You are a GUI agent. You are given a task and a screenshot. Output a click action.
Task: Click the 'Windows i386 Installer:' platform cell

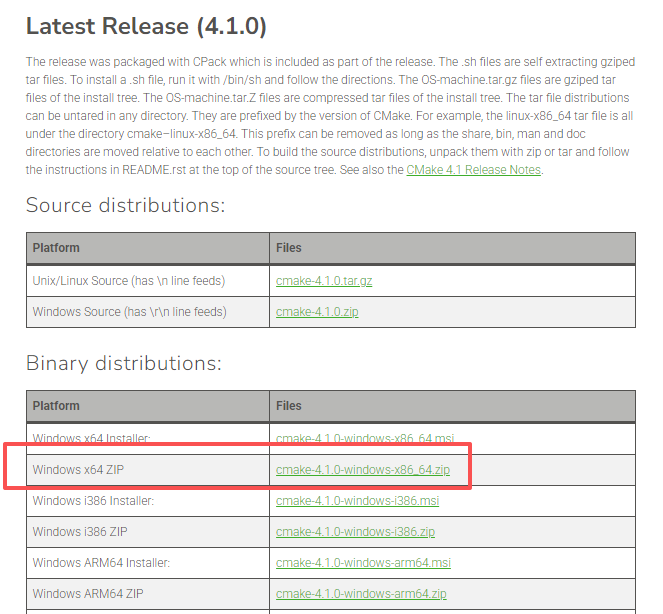point(148,501)
